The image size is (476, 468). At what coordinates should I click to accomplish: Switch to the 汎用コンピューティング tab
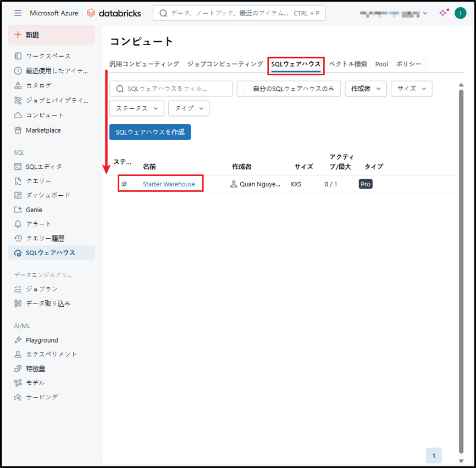click(144, 64)
